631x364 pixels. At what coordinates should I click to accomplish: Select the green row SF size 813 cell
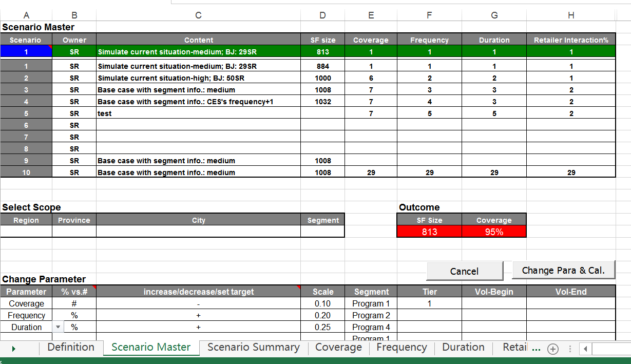(x=322, y=51)
